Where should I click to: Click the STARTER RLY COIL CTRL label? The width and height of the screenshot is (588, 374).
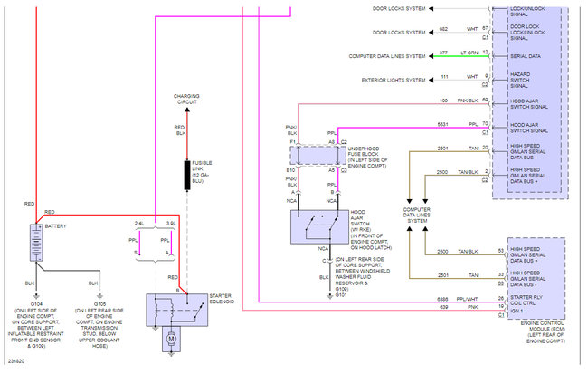pyautogui.click(x=526, y=300)
